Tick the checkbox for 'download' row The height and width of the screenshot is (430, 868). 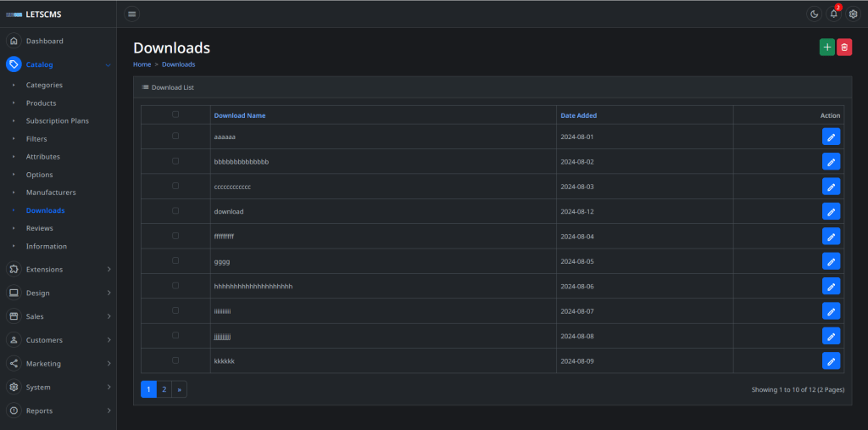[x=175, y=210]
